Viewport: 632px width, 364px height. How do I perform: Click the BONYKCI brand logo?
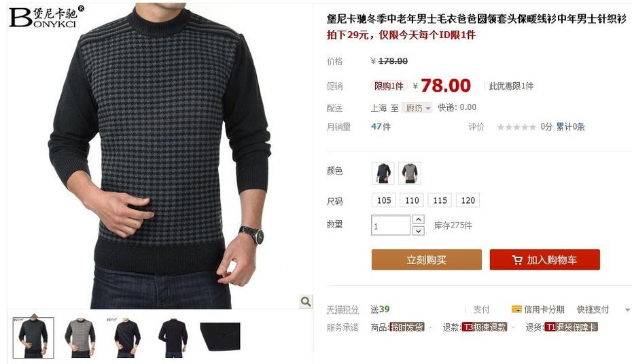[x=46, y=17]
